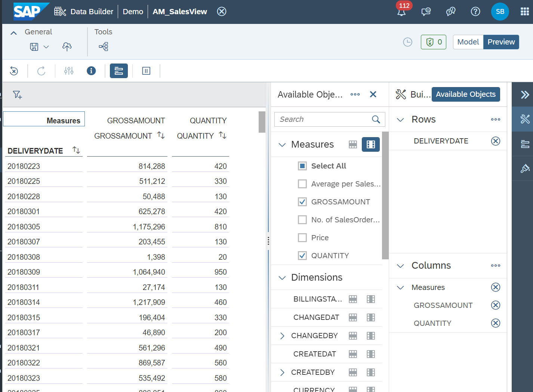Open the Sorting panel icon in the right sidebar
The height and width of the screenshot is (392, 533).
[525, 143]
